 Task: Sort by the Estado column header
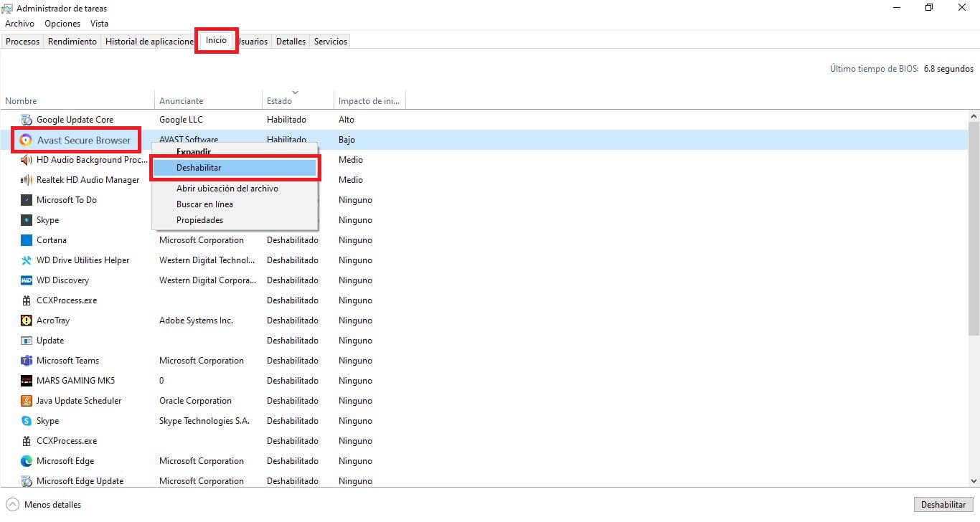[x=298, y=101]
